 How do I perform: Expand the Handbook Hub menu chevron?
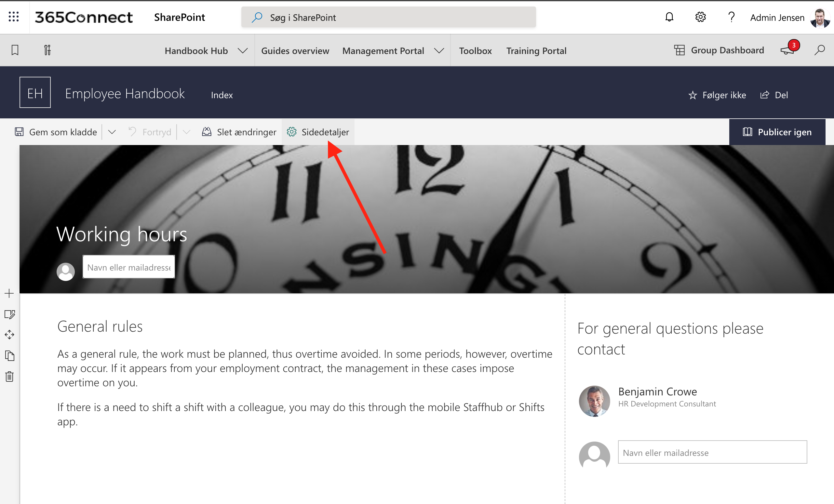pyautogui.click(x=243, y=51)
